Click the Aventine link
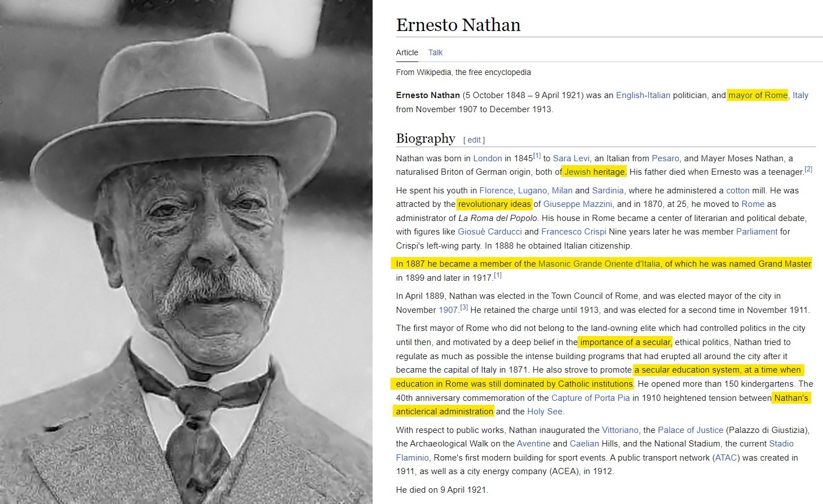 pyautogui.click(x=534, y=444)
